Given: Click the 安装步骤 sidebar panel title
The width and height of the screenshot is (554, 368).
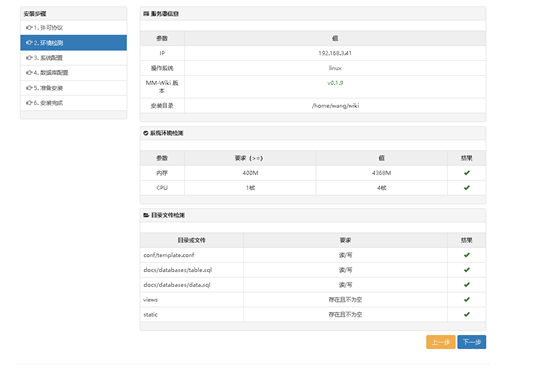Looking at the screenshot, I should click(35, 14).
